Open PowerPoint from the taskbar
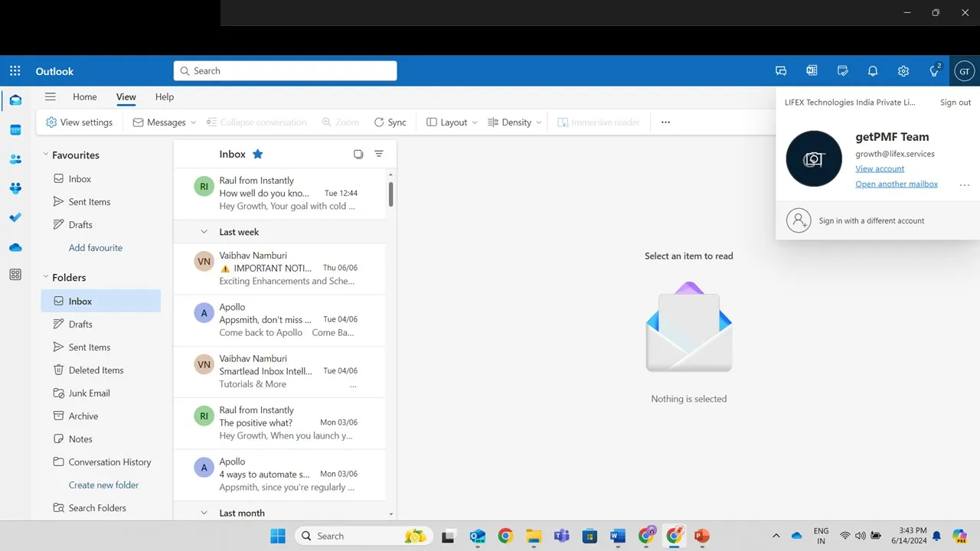This screenshot has width=980, height=551. (702, 536)
